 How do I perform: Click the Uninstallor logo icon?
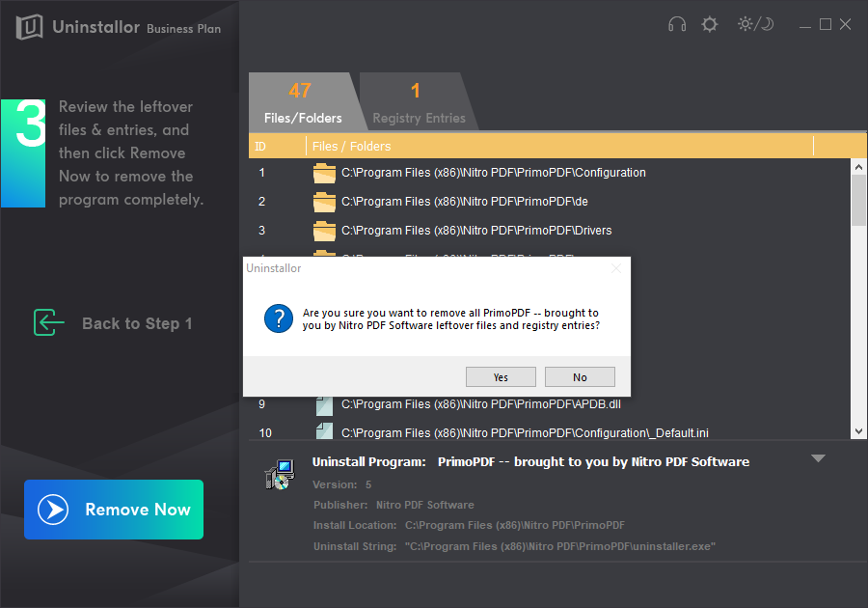tap(29, 27)
